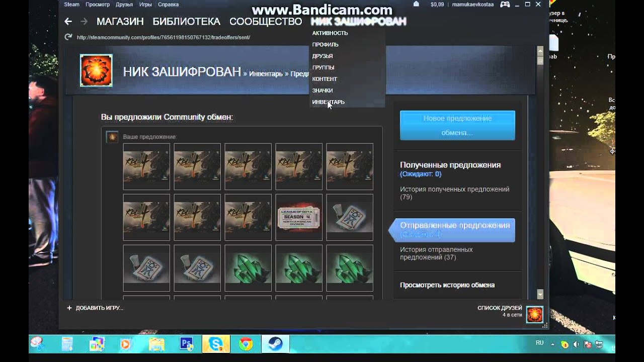
Task: Select КОНТЕНТ from the dropdown menu
Action: pyautogui.click(x=325, y=79)
